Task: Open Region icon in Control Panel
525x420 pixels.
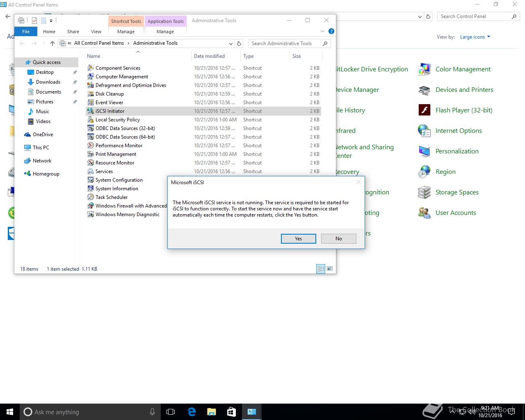Action: (424, 172)
